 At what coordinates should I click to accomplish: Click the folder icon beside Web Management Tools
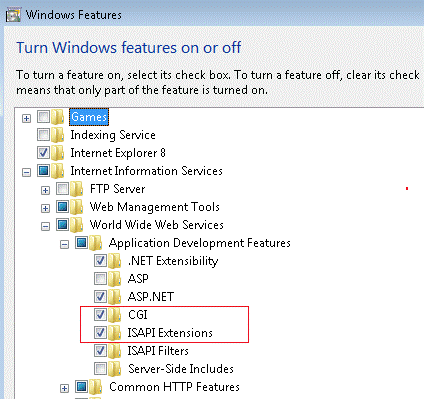pyautogui.click(x=77, y=207)
